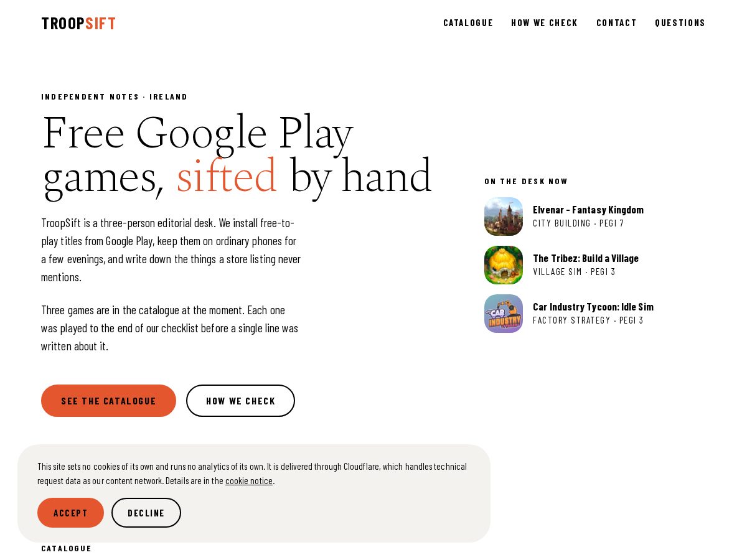Decline the cookie banner
The image size is (747, 560).
tap(146, 513)
